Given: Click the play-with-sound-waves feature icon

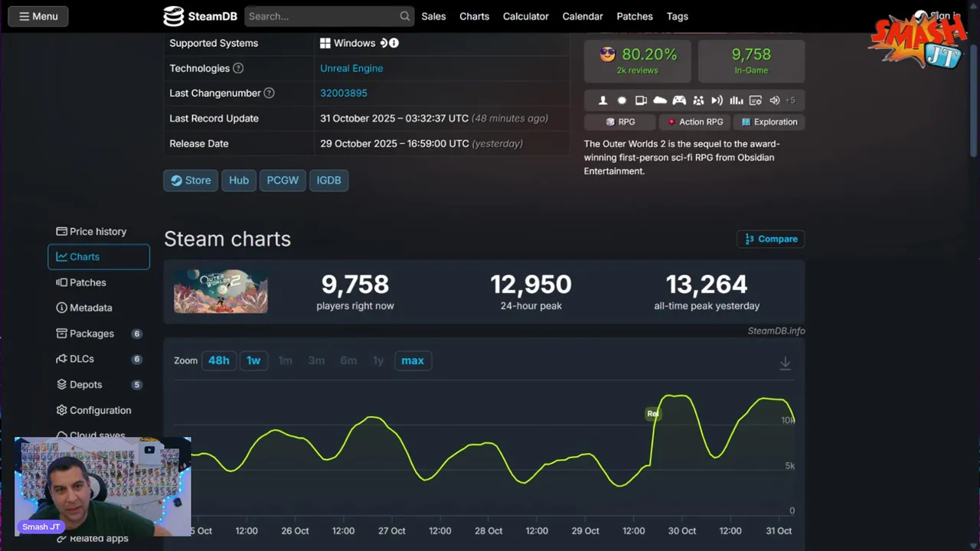Looking at the screenshot, I should [x=717, y=100].
